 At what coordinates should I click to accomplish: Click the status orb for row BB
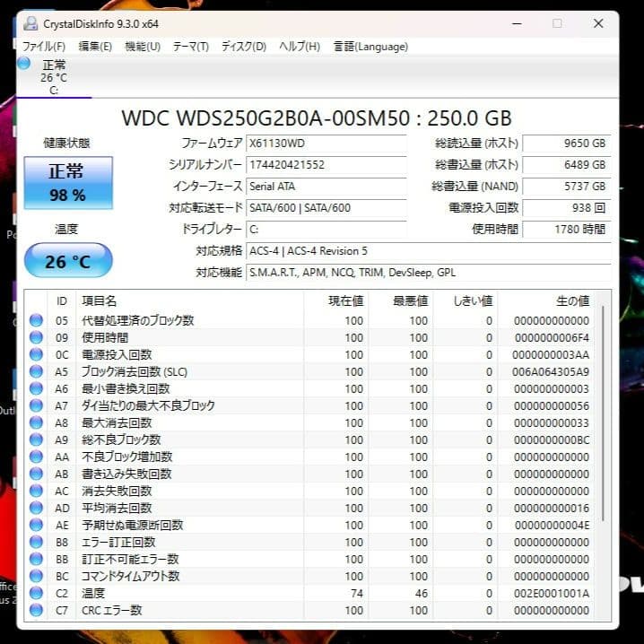pos(36,559)
